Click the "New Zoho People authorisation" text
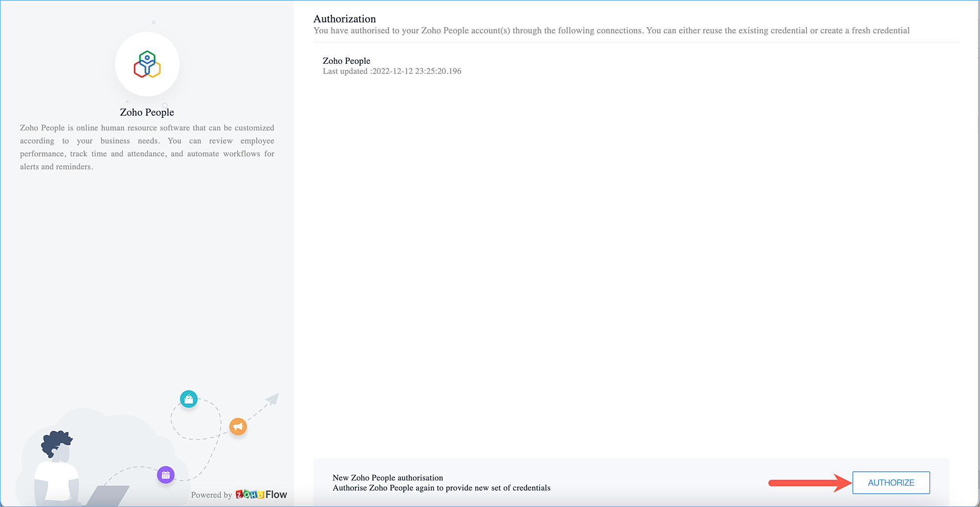980x507 pixels. tap(388, 478)
